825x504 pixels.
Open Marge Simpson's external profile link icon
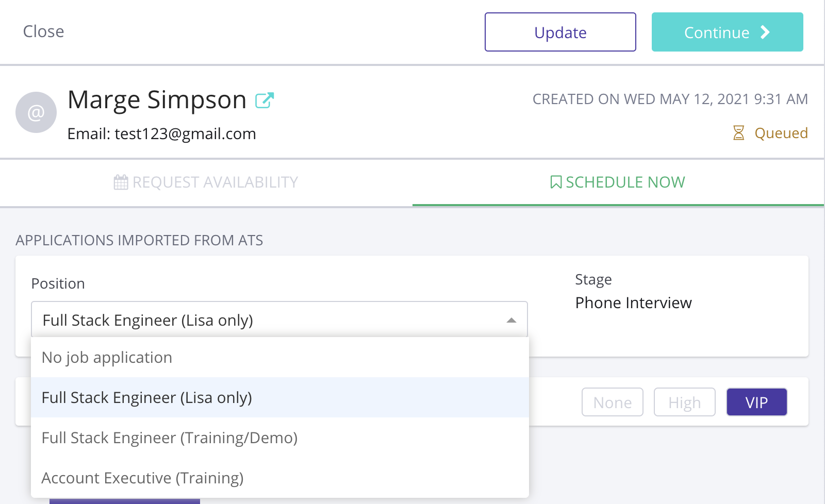[x=265, y=100]
